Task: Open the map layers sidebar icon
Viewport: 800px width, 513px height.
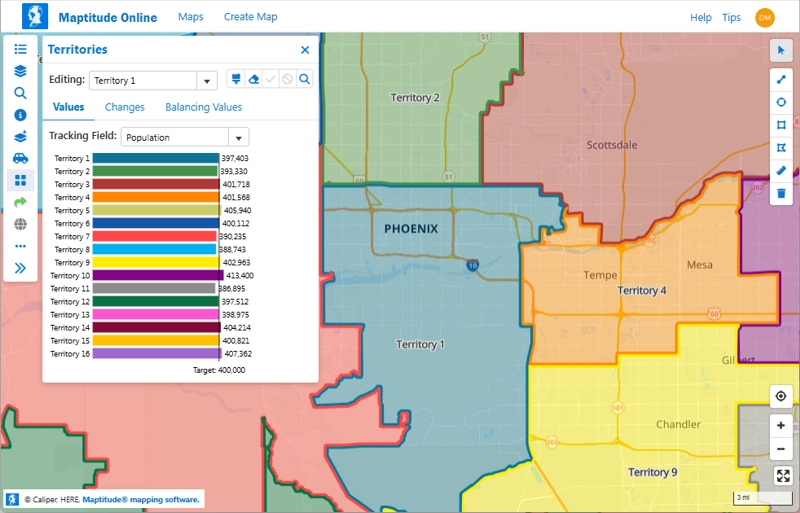Action: click(x=20, y=71)
